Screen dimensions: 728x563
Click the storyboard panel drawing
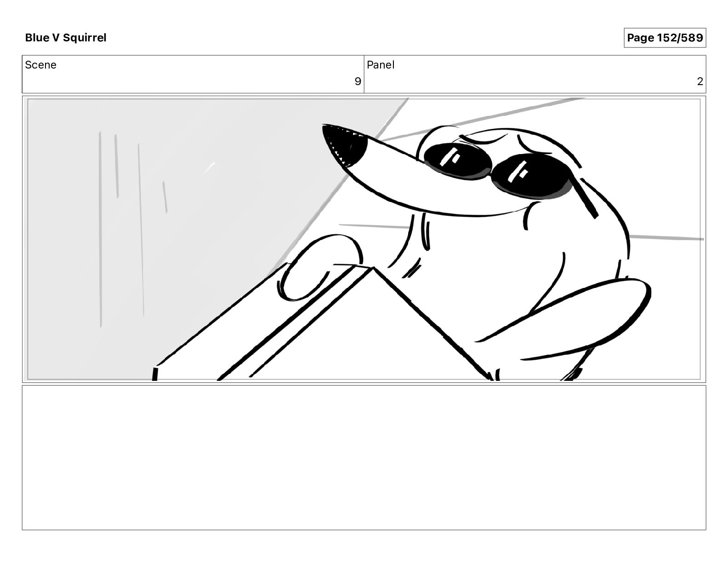(364, 239)
